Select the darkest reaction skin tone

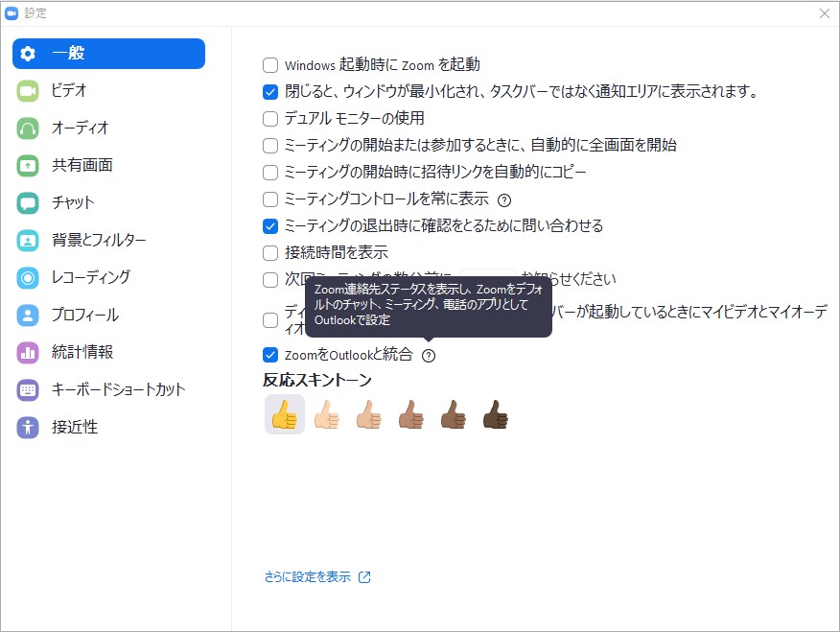click(495, 413)
